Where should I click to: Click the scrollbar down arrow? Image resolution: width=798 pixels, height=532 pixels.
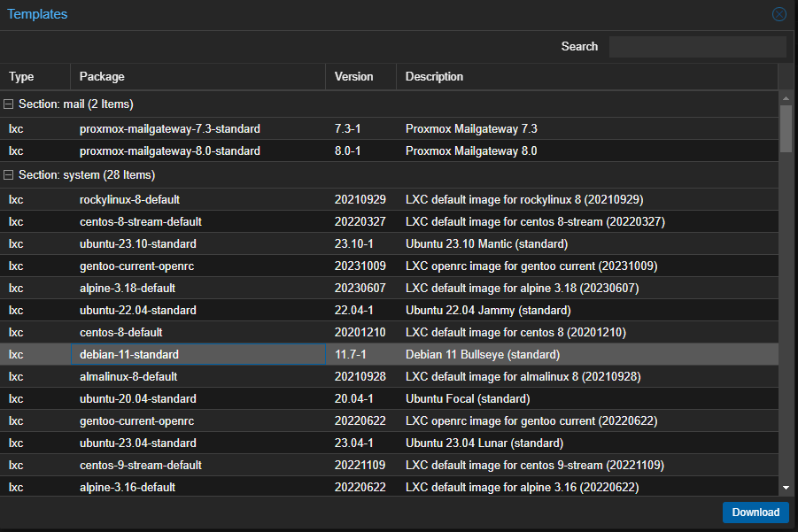[786, 488]
